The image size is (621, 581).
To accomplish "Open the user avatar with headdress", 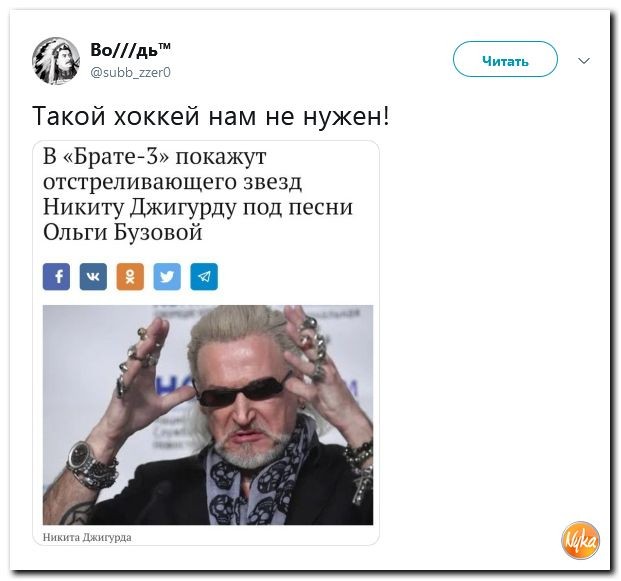I will click(56, 61).
